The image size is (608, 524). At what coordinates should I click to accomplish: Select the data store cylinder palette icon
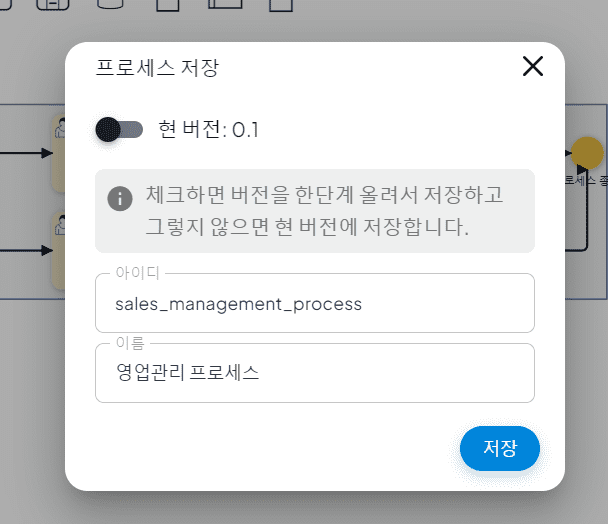[110, 4]
